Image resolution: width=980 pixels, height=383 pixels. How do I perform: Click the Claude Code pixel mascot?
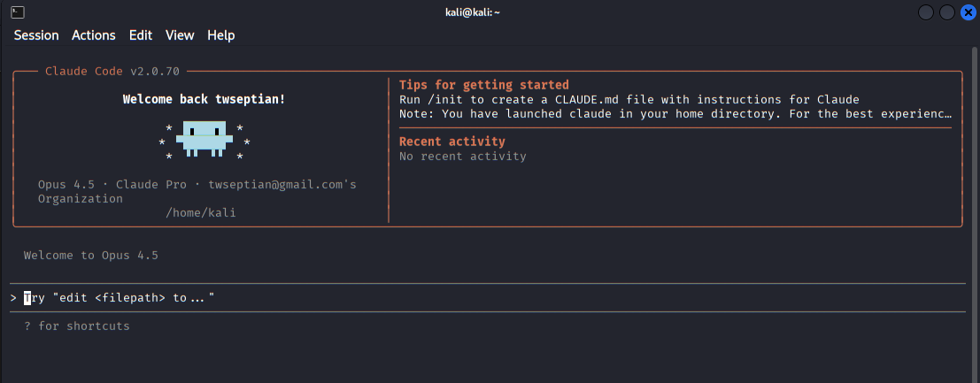click(x=204, y=139)
